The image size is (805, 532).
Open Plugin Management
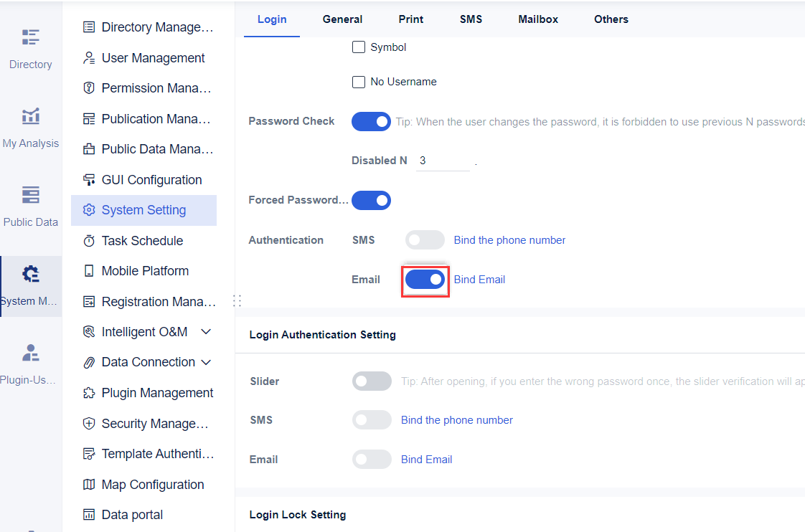pyautogui.click(x=156, y=392)
